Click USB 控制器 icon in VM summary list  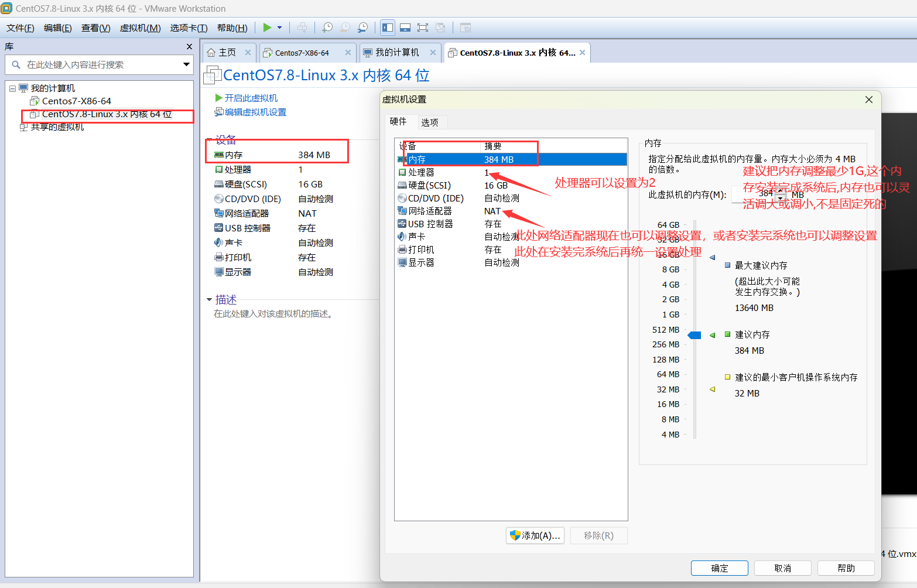coord(219,228)
